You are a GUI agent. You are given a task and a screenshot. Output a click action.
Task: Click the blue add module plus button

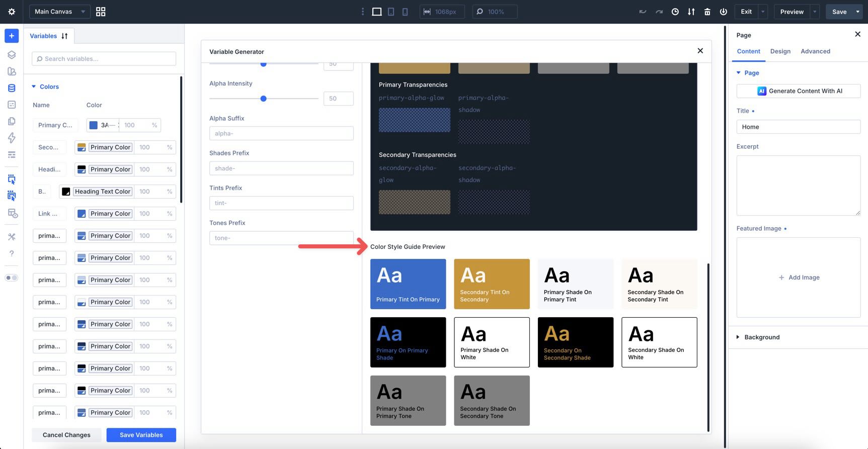[x=12, y=36]
